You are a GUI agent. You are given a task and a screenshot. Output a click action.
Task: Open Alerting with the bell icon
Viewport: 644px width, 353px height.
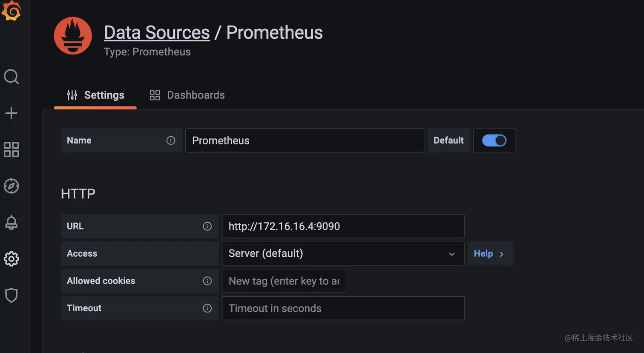(11, 222)
